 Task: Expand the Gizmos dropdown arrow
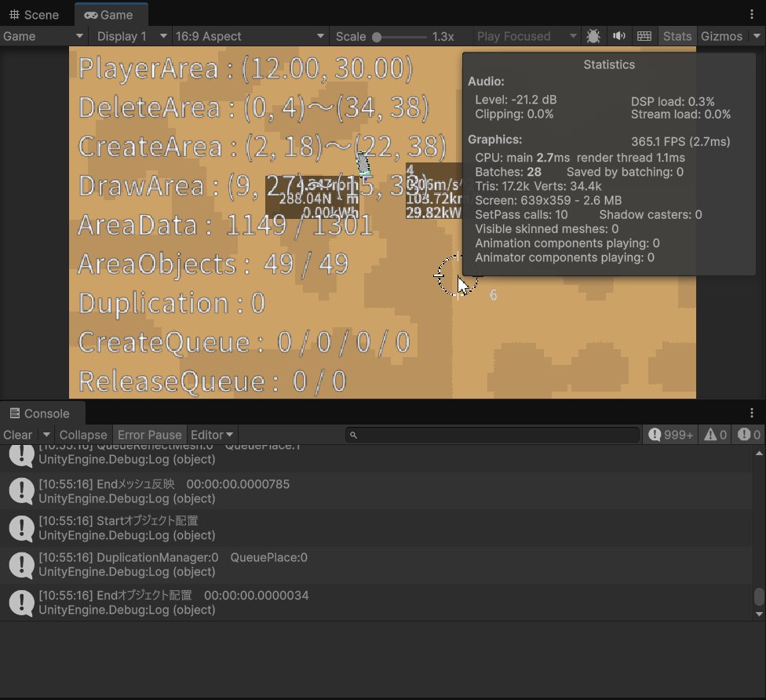pyautogui.click(x=757, y=36)
